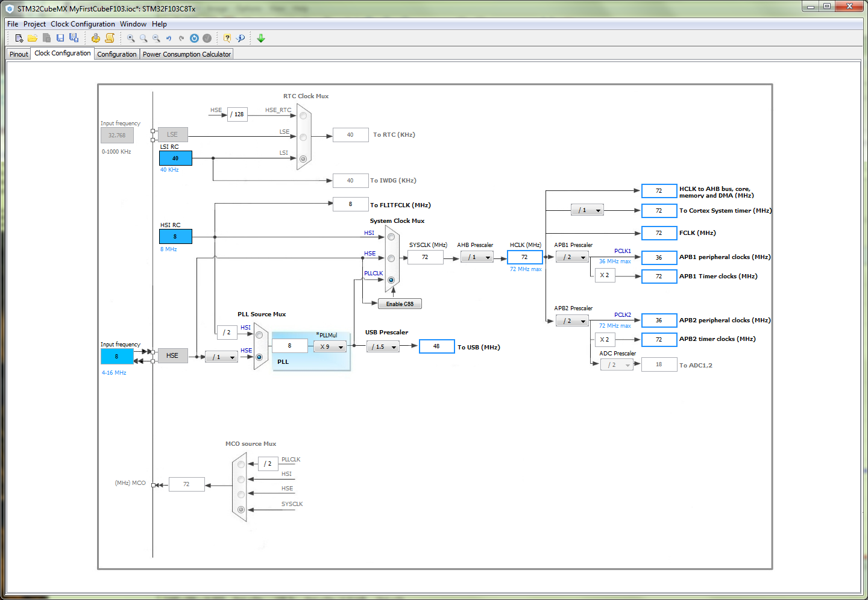Click the grey checkmark resolve clock issues icon
Viewport: 868px width, 600px height.
[207, 38]
